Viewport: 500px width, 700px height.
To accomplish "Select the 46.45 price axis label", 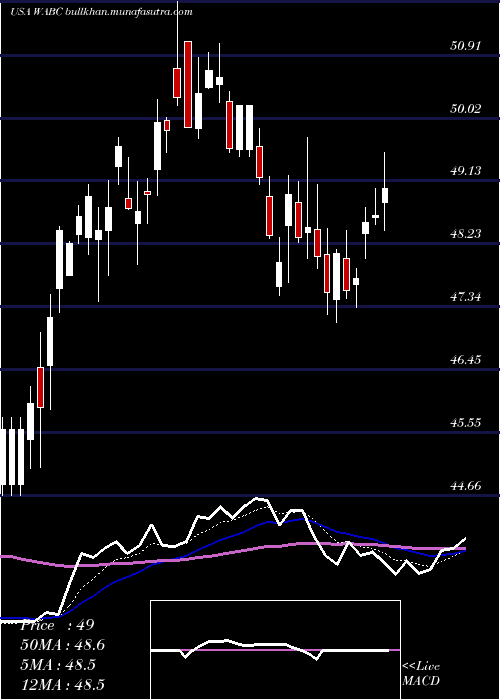I will click(466, 359).
